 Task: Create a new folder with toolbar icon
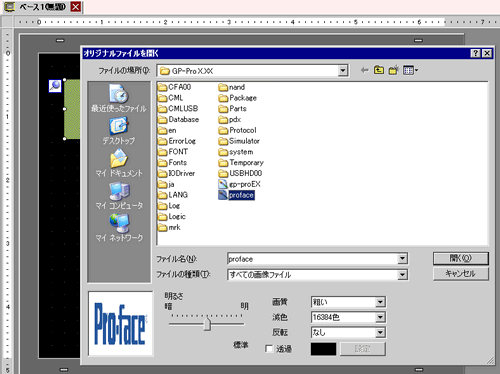pyautogui.click(x=393, y=70)
